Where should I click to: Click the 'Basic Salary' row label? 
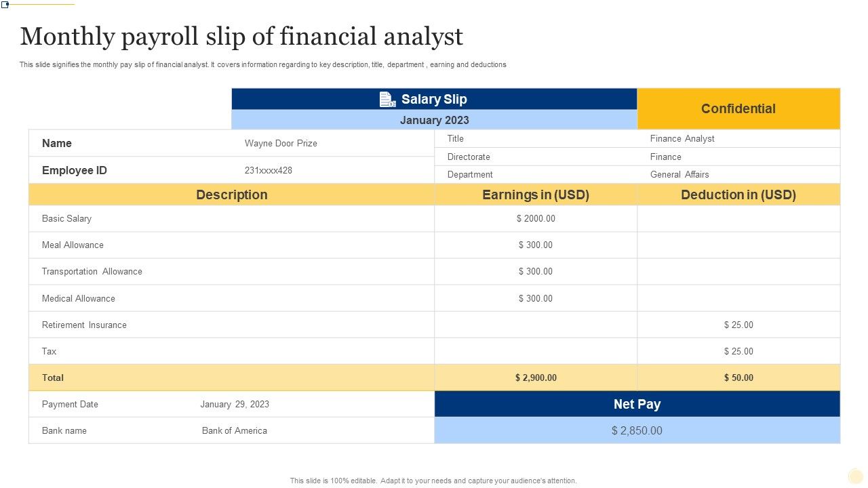pyautogui.click(x=66, y=218)
